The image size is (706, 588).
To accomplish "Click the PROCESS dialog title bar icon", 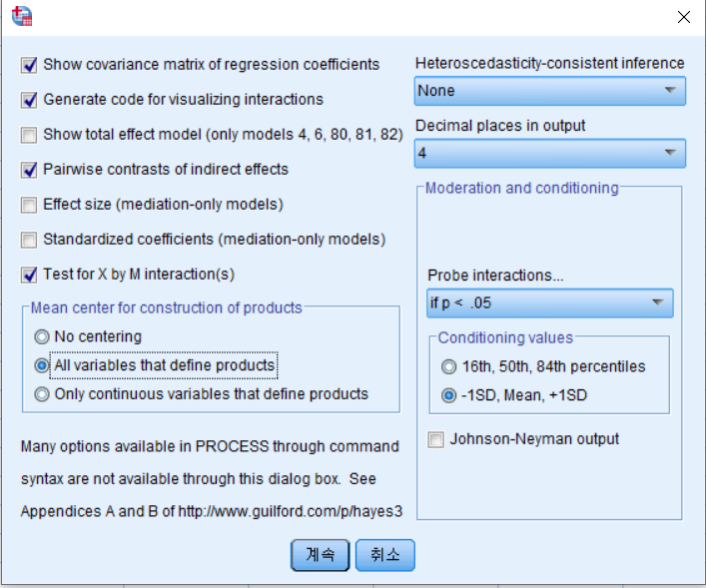I will (22, 16).
